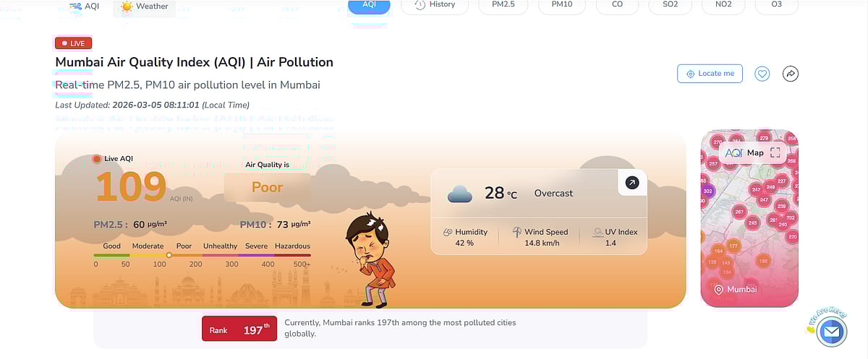Click the Wind Speed icon

pos(517,232)
